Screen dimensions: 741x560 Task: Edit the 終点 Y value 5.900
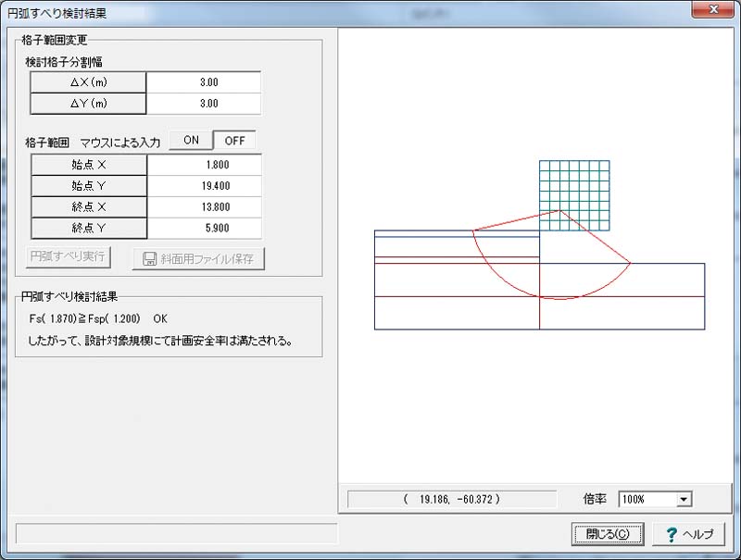pos(204,228)
